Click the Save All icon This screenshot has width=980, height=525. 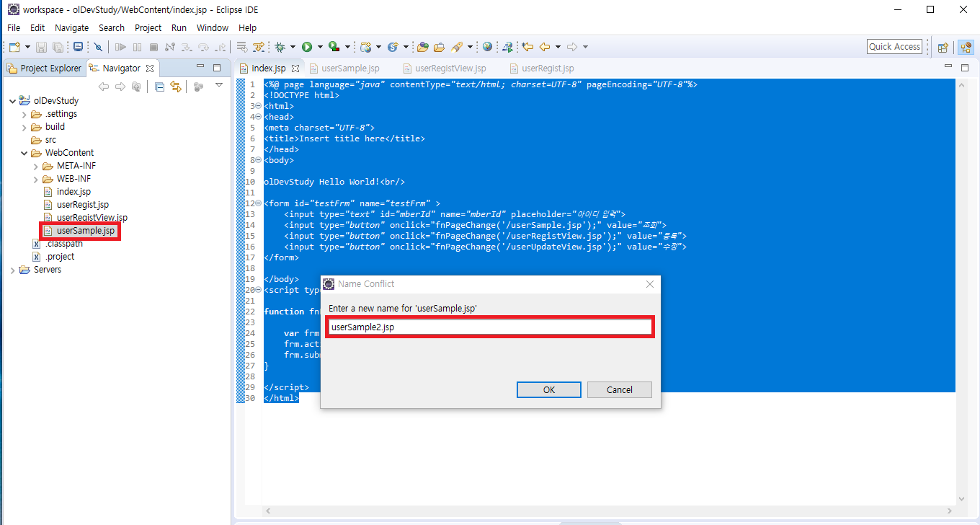tap(58, 47)
